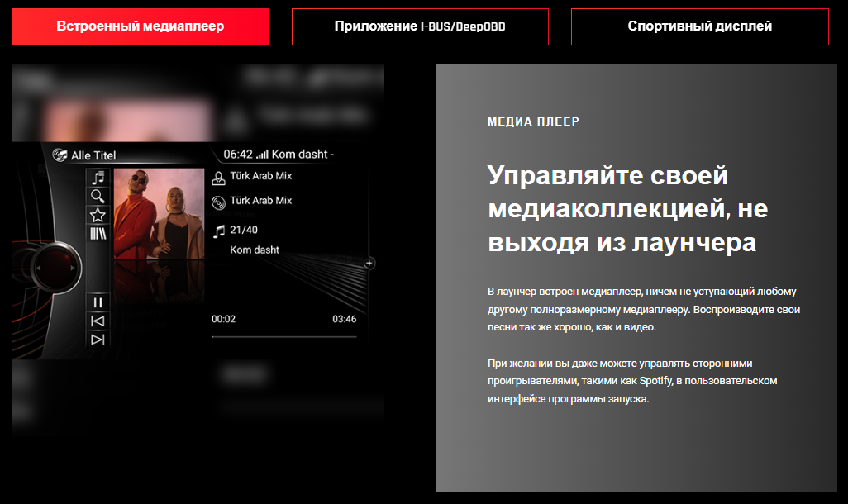Skip to previous track icon
The width and height of the screenshot is (848, 504).
point(98,321)
